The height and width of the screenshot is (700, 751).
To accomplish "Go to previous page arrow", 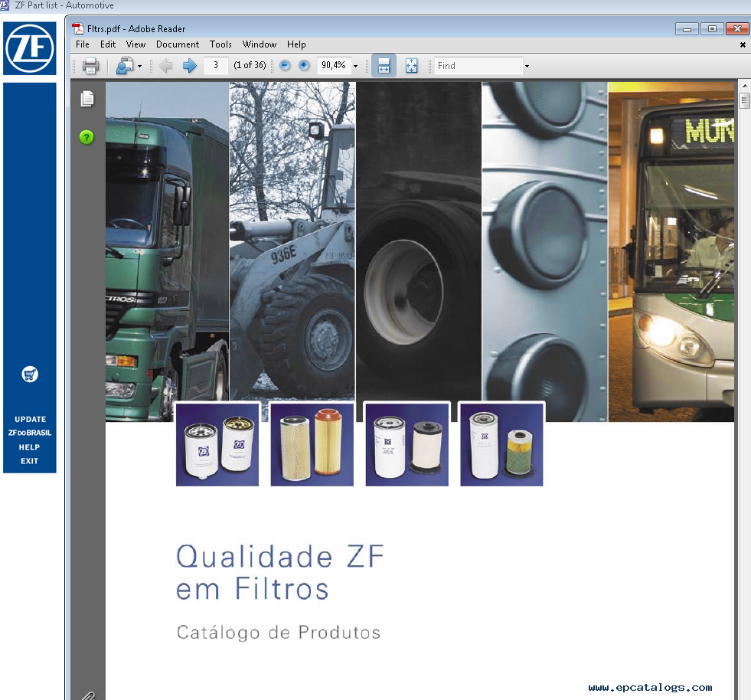I will tap(165, 66).
